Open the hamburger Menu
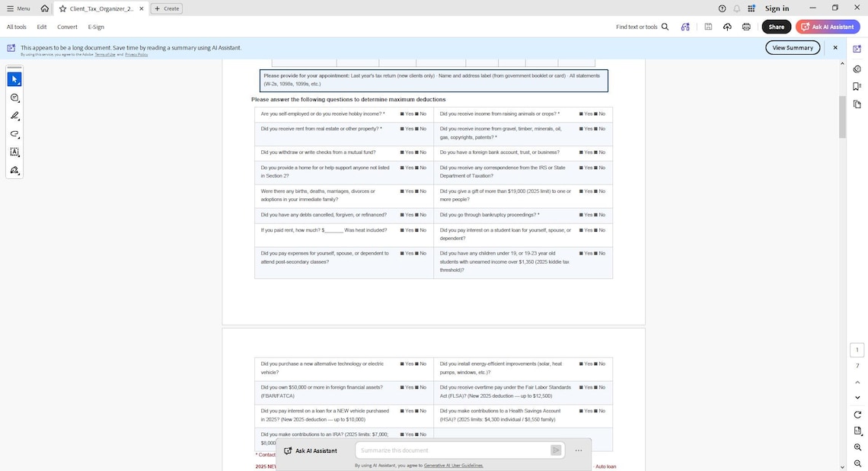Image resolution: width=868 pixels, height=471 pixels. [x=18, y=8]
